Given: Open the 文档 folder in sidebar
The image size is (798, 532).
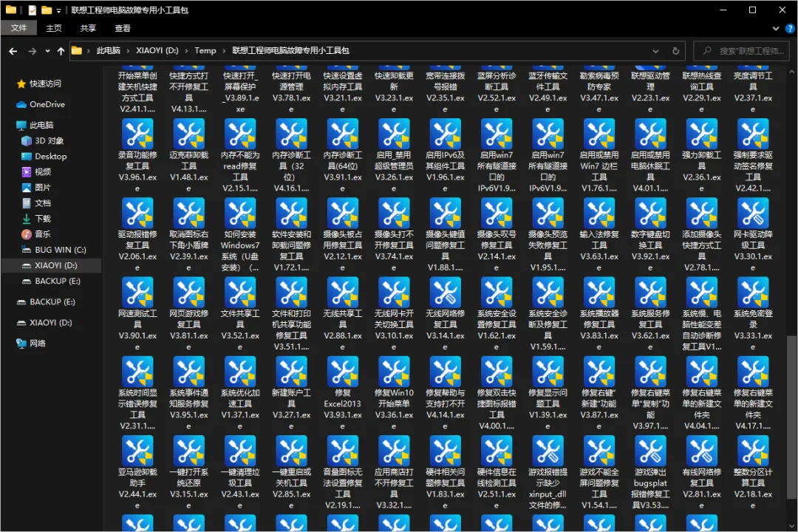Looking at the screenshot, I should tap(43, 203).
